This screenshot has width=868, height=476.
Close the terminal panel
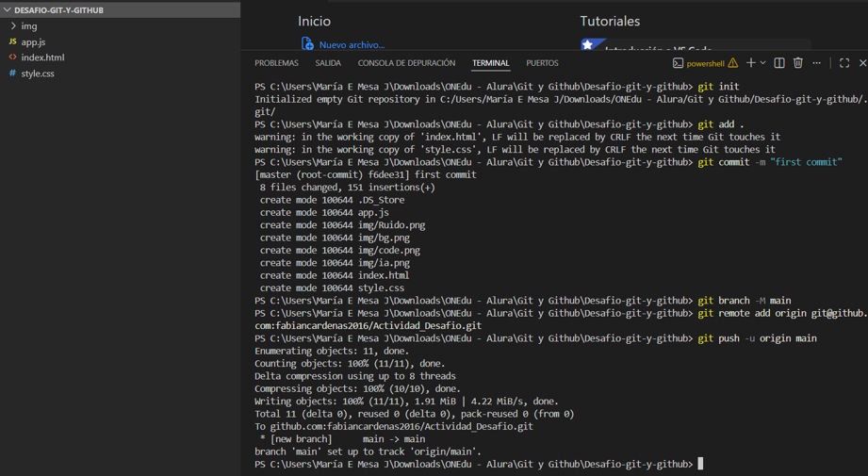coord(862,63)
